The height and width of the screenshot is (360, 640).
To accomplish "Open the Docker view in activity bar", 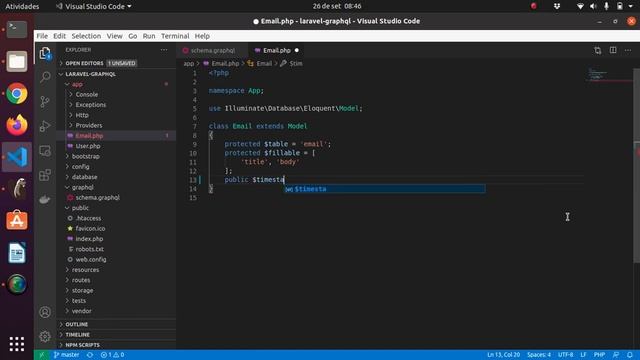I will [x=45, y=200].
